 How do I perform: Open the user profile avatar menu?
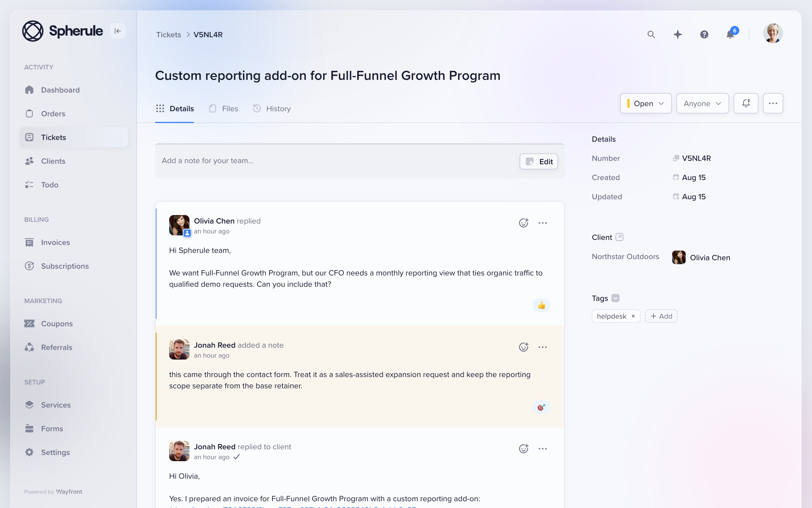[x=773, y=33]
